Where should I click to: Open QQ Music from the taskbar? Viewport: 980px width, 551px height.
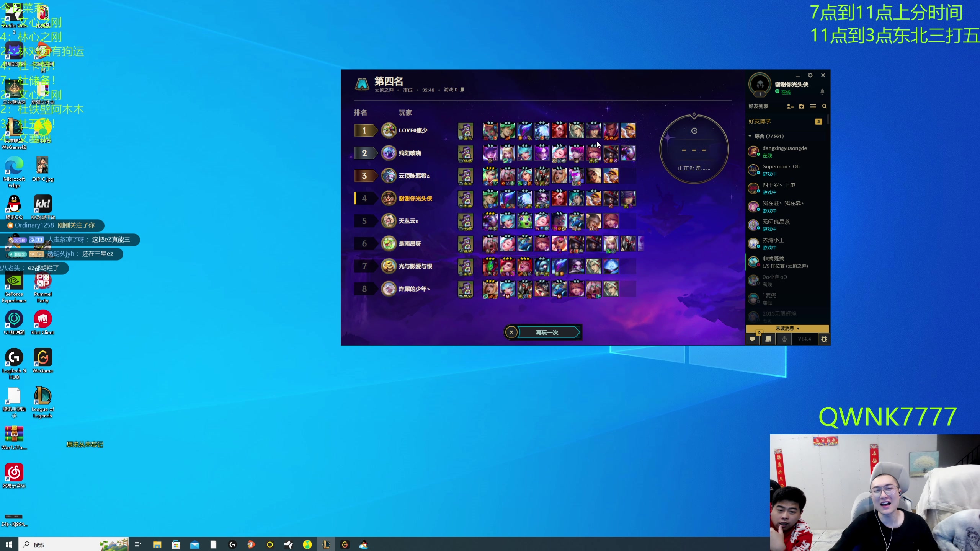(307, 544)
